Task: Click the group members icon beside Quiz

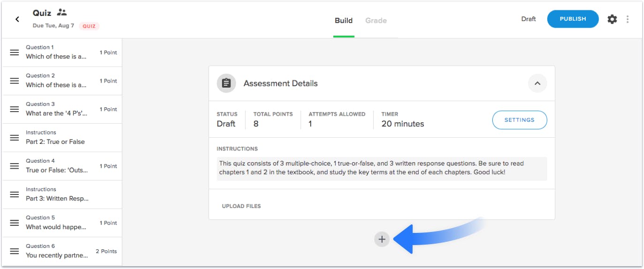Action: tap(61, 13)
